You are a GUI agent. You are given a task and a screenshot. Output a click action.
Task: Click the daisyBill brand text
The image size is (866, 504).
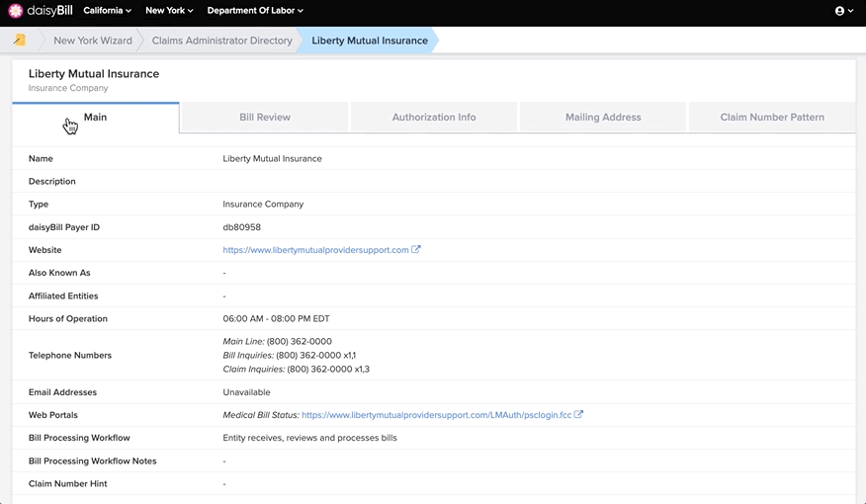click(49, 11)
